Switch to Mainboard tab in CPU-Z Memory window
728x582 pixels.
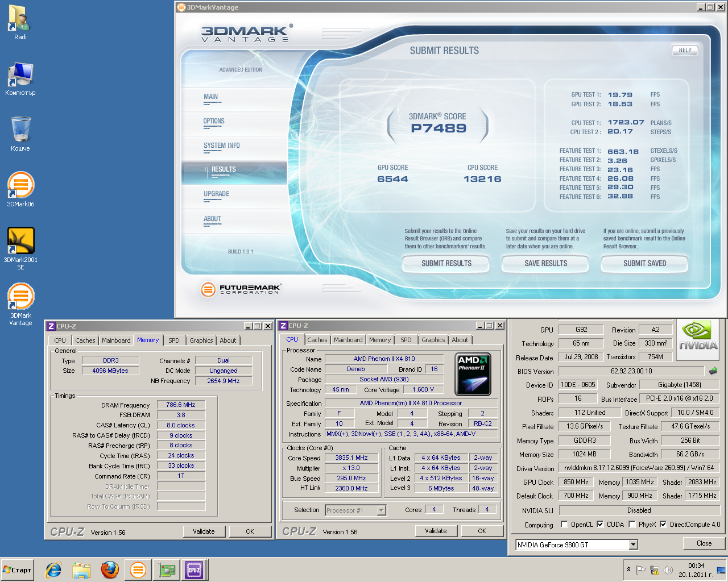point(116,340)
